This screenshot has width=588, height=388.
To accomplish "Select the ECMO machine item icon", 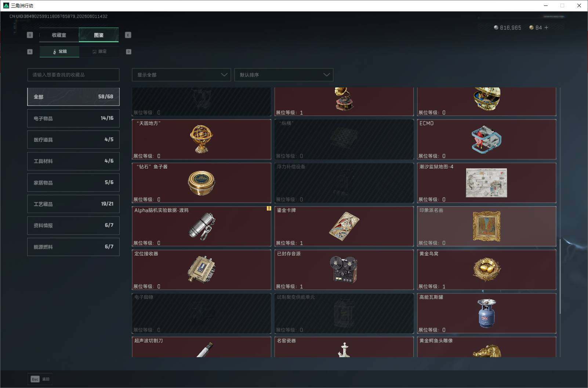I will pyautogui.click(x=486, y=139).
